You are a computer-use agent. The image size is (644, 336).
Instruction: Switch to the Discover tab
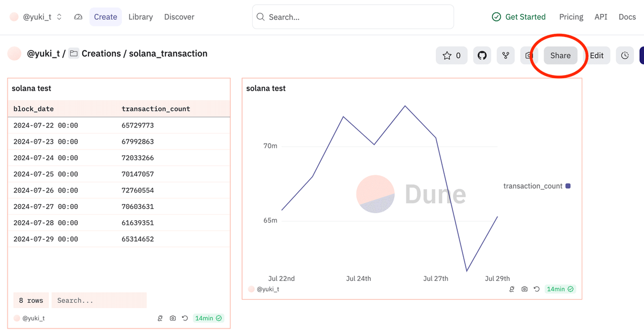click(x=179, y=17)
